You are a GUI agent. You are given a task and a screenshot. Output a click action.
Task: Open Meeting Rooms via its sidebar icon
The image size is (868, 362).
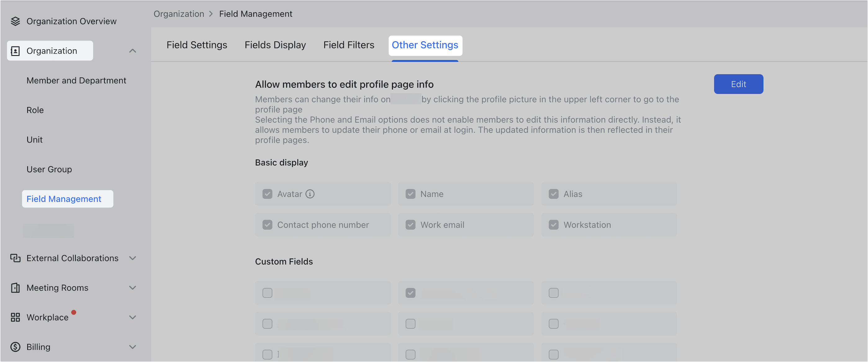tap(16, 287)
